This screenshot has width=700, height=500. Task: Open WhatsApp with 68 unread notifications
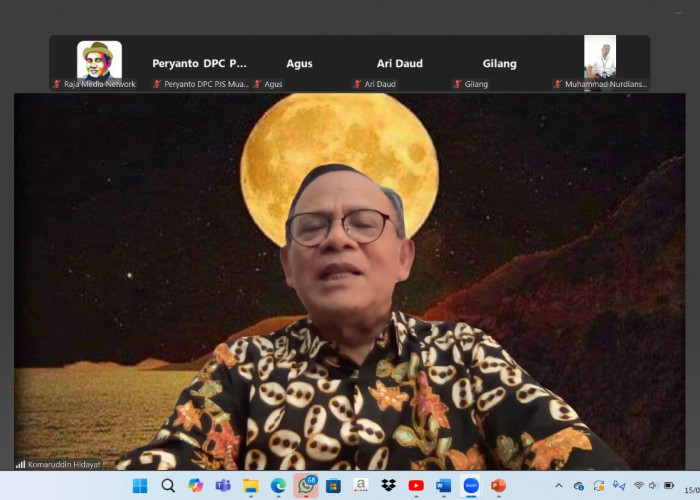point(306,486)
